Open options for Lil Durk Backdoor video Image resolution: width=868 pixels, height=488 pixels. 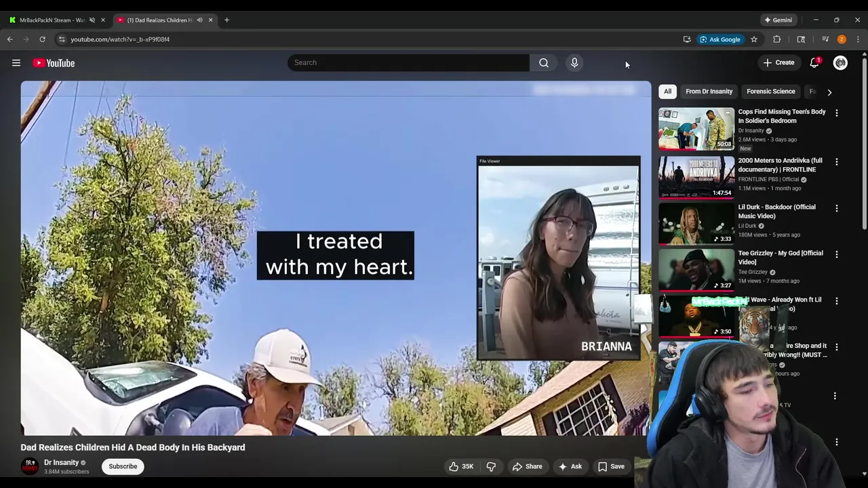[836, 208]
